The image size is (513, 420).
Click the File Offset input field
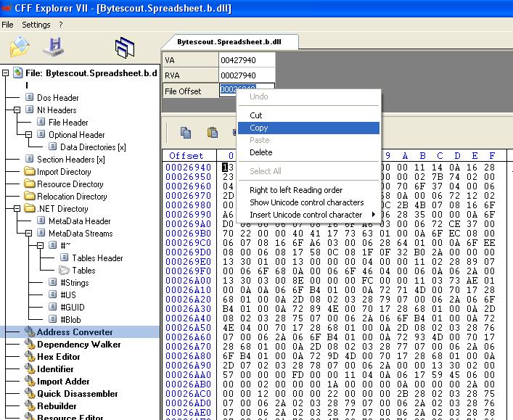click(247, 90)
